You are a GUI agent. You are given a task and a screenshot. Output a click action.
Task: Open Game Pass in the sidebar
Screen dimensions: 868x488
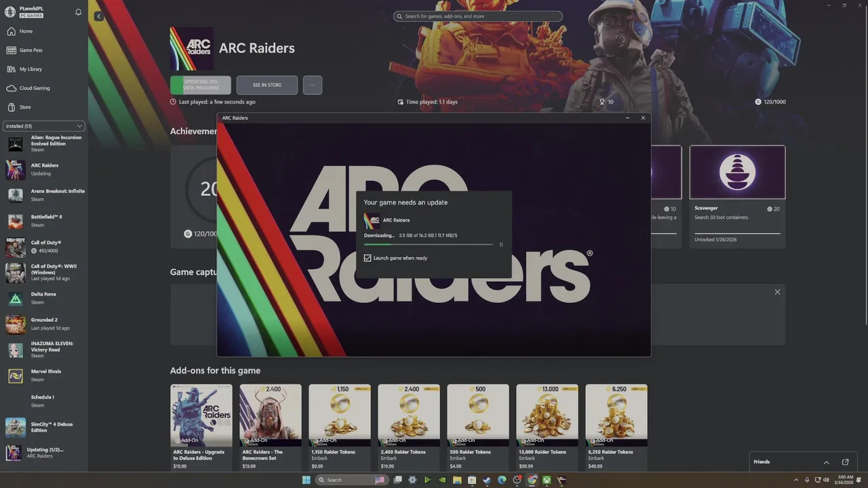(x=43, y=50)
